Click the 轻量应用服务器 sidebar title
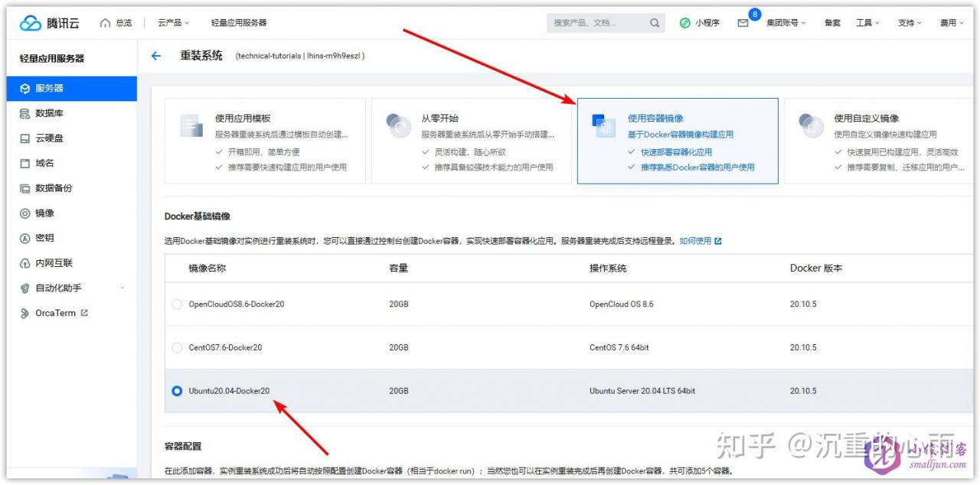This screenshot has height=485, width=980. click(x=52, y=58)
